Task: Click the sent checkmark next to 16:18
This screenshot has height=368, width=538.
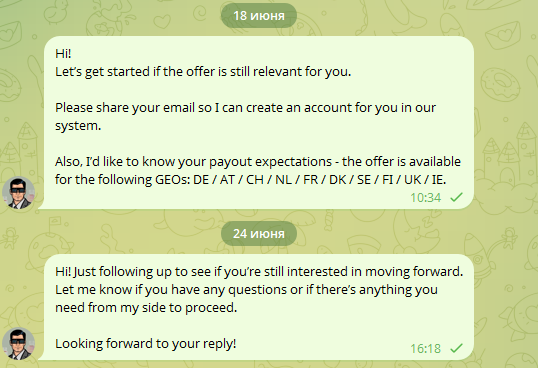Action: pos(456,348)
